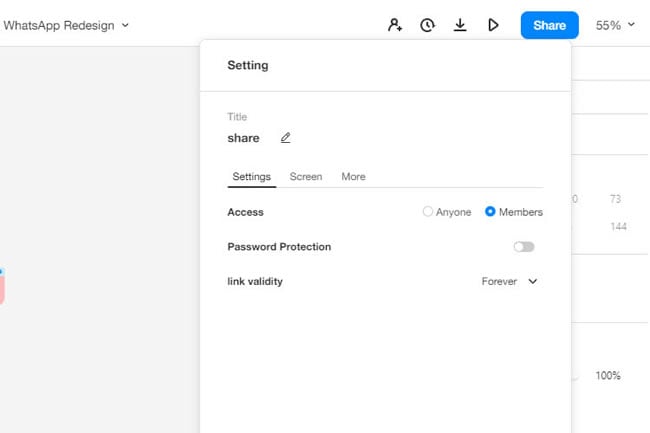This screenshot has height=433, width=650.
Task: Open the link validity Forever dropdown
Action: click(509, 281)
